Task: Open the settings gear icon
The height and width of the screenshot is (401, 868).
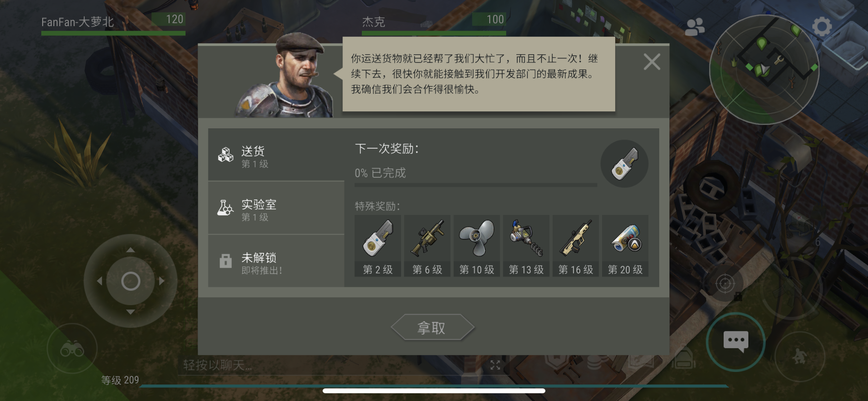Action: [x=821, y=26]
